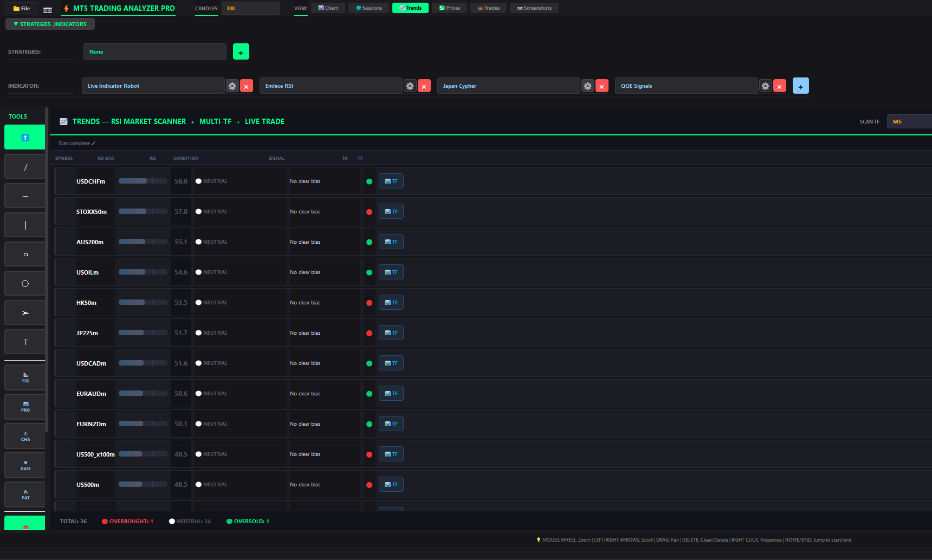Viewport: 932px width, 560px height.
Task: Select the vertical line tool
Action: [x=25, y=225]
